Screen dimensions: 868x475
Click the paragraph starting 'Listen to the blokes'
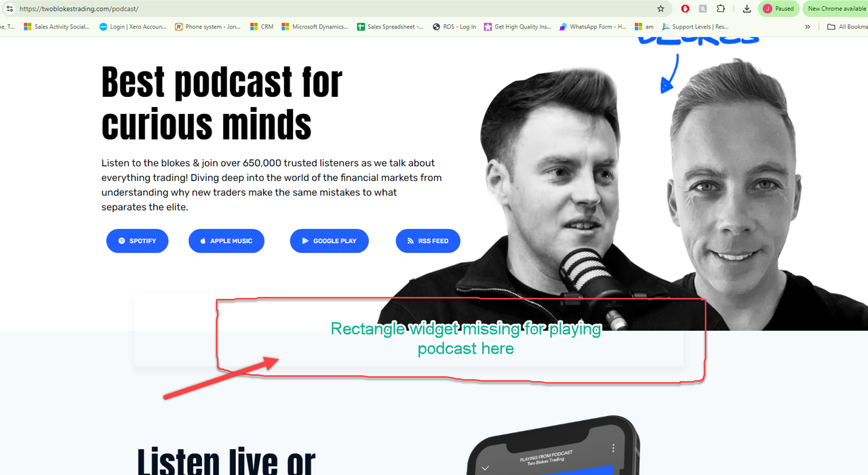click(271, 185)
